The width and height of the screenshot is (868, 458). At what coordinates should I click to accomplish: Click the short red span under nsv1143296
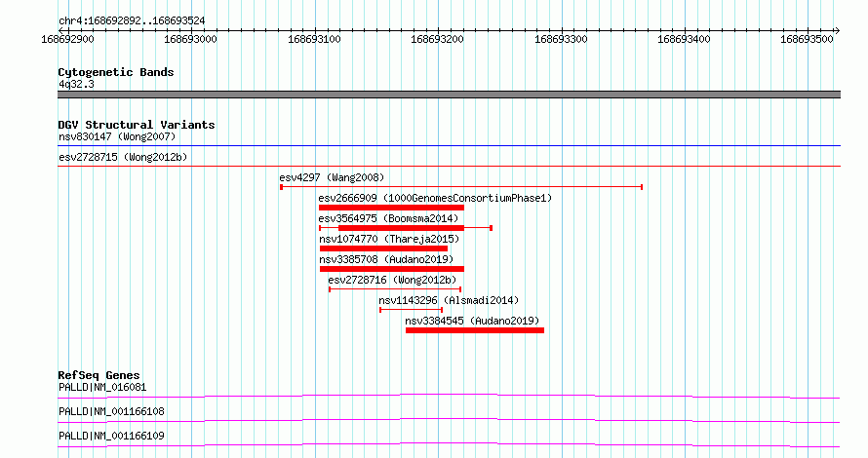(412, 310)
